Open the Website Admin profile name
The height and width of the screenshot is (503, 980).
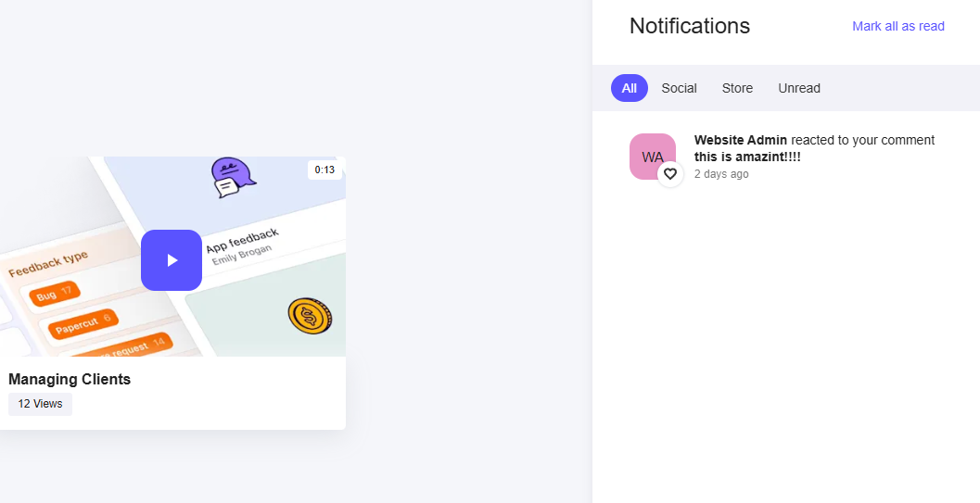[740, 140]
